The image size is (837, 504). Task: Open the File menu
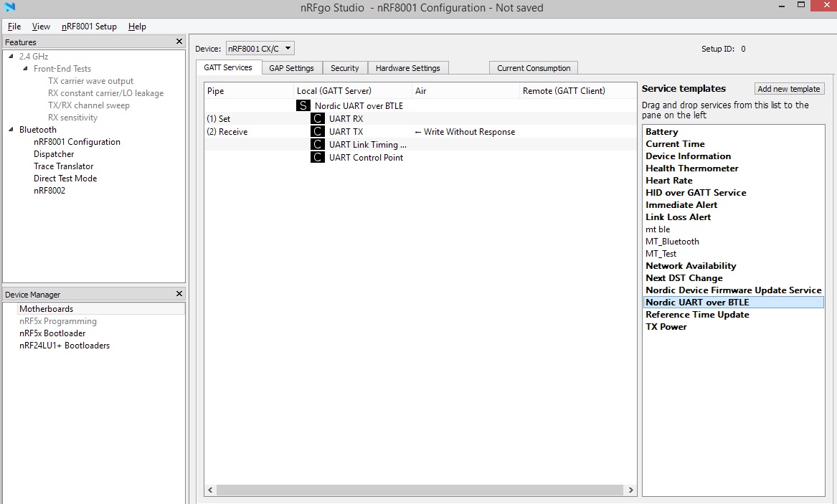pos(14,26)
